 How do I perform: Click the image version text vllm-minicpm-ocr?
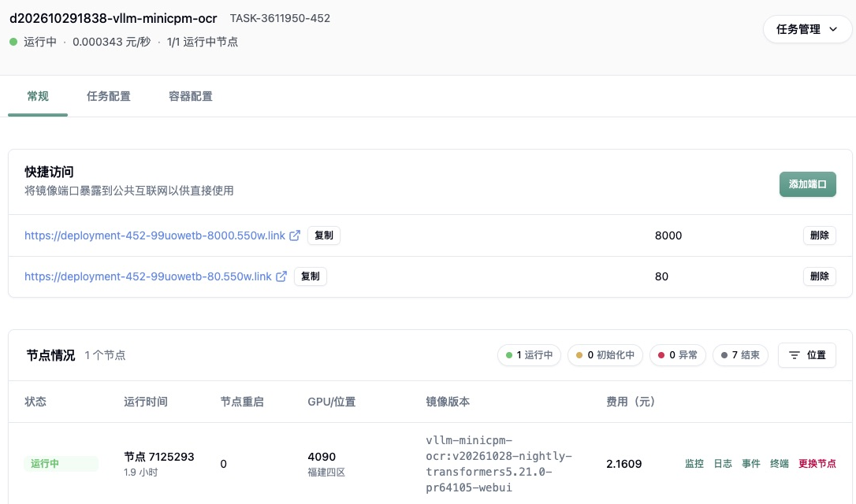(x=499, y=464)
